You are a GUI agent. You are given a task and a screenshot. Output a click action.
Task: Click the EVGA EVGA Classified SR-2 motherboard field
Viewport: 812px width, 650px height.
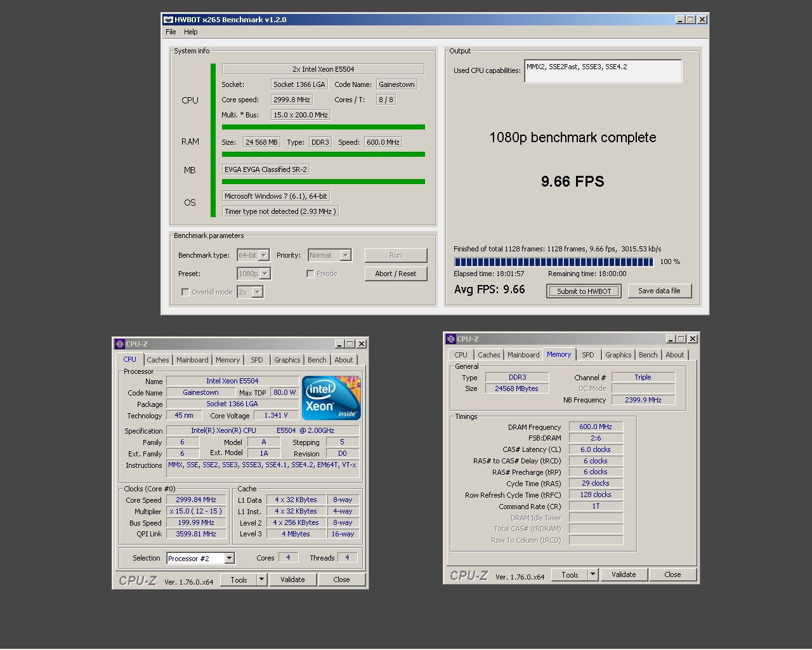(x=266, y=169)
